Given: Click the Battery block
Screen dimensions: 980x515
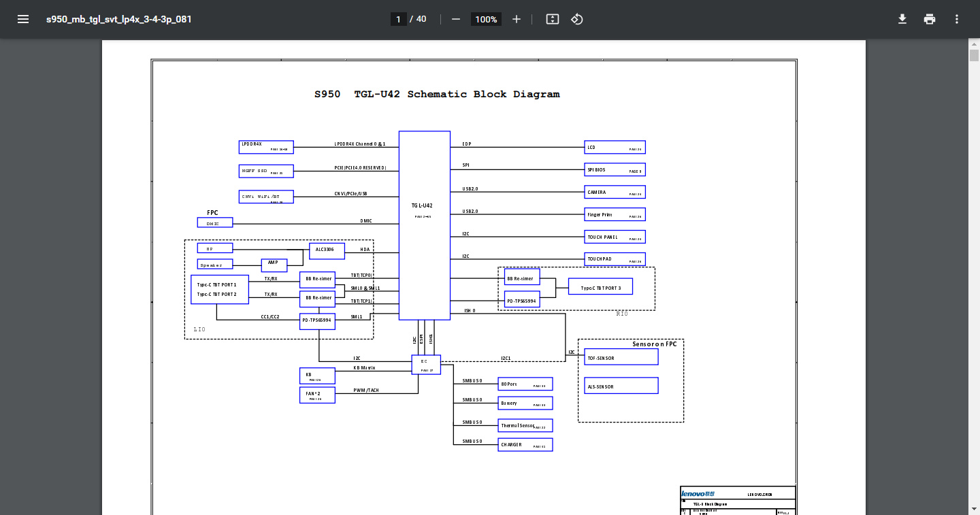Looking at the screenshot, I should coord(525,403).
